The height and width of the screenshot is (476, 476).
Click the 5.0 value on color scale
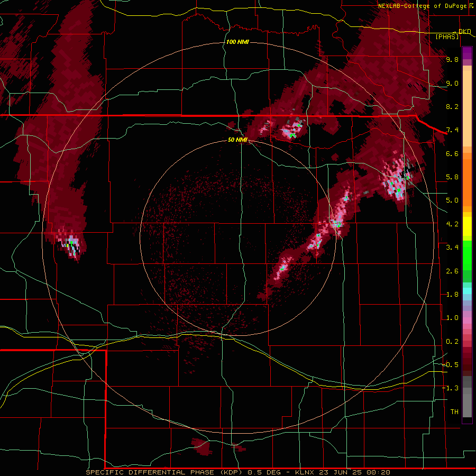click(452, 200)
